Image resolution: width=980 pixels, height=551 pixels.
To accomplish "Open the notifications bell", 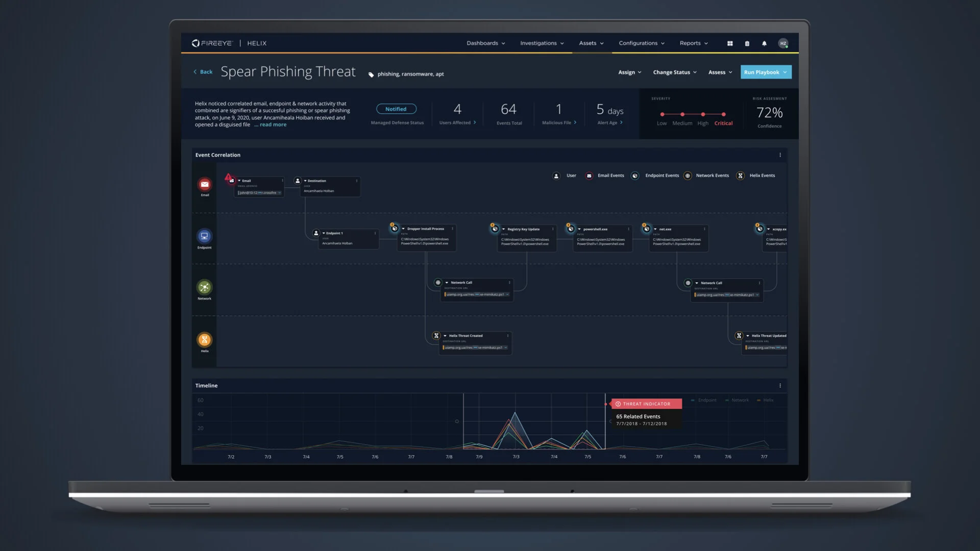I will tap(764, 43).
